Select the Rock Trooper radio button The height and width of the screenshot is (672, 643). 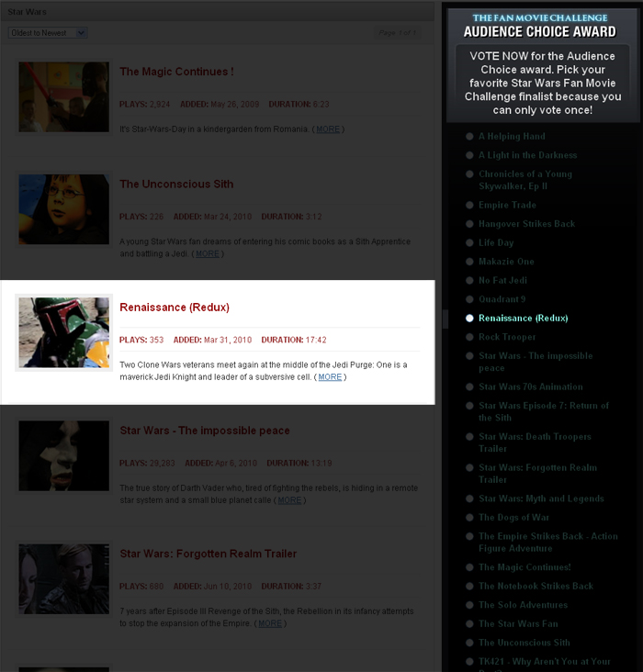[x=469, y=337]
